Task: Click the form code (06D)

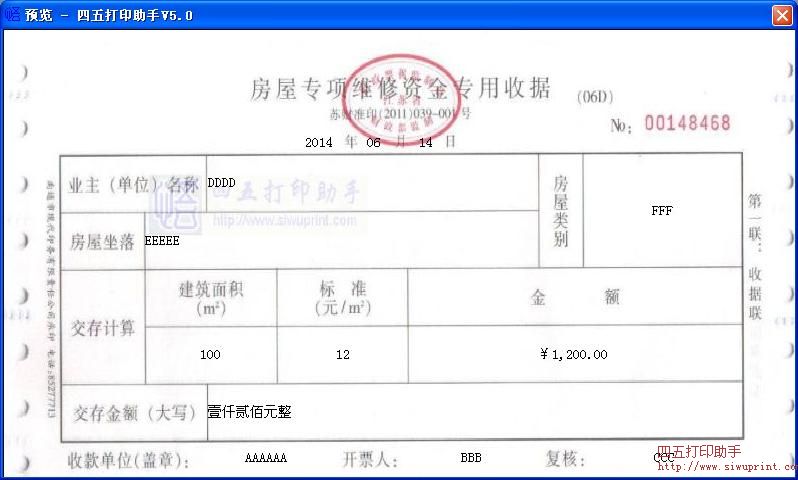Action: click(x=594, y=97)
